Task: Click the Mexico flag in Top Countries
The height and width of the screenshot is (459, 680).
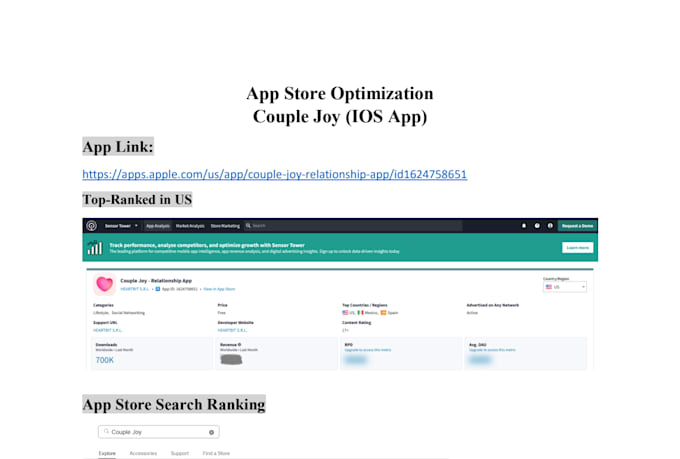Action: coord(360,312)
